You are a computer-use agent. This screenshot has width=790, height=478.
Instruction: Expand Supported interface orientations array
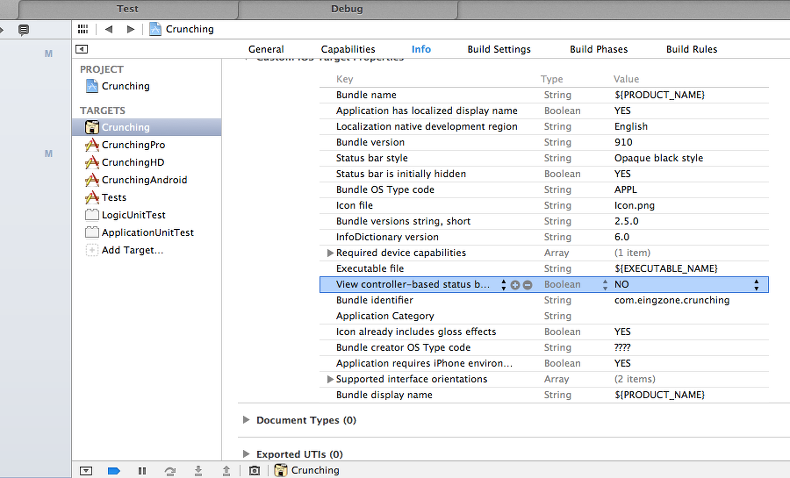pyautogui.click(x=330, y=379)
